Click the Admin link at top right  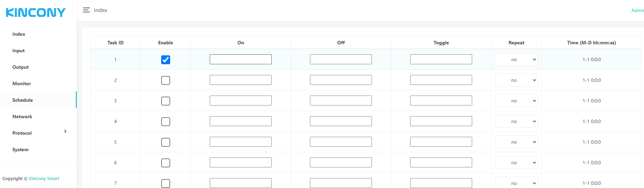(x=637, y=11)
